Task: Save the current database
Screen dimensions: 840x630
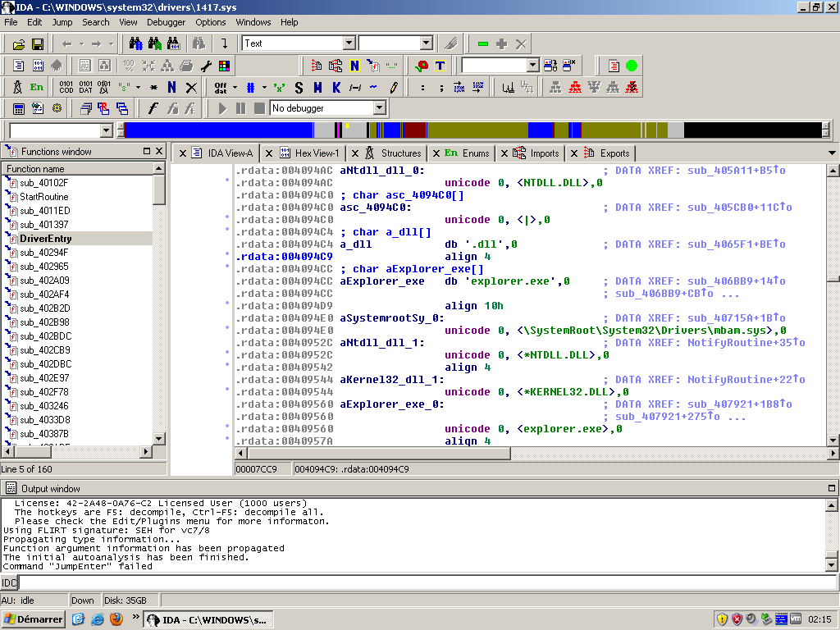Action: [37, 43]
